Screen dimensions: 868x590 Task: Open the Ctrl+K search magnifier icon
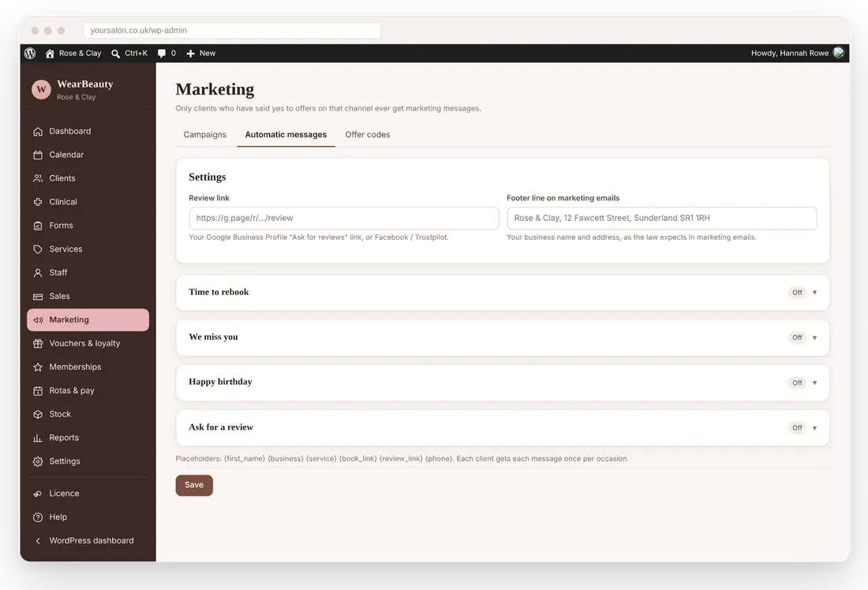click(x=115, y=54)
